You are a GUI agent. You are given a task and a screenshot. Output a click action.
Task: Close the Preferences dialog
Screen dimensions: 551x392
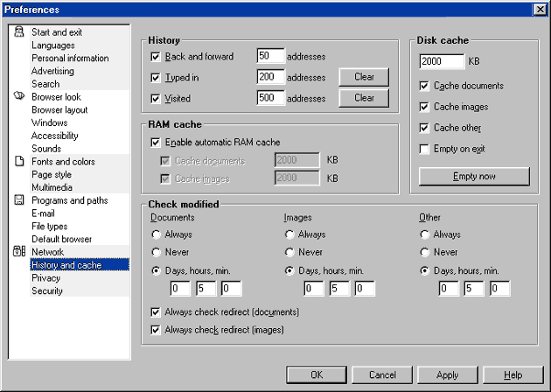[540, 10]
